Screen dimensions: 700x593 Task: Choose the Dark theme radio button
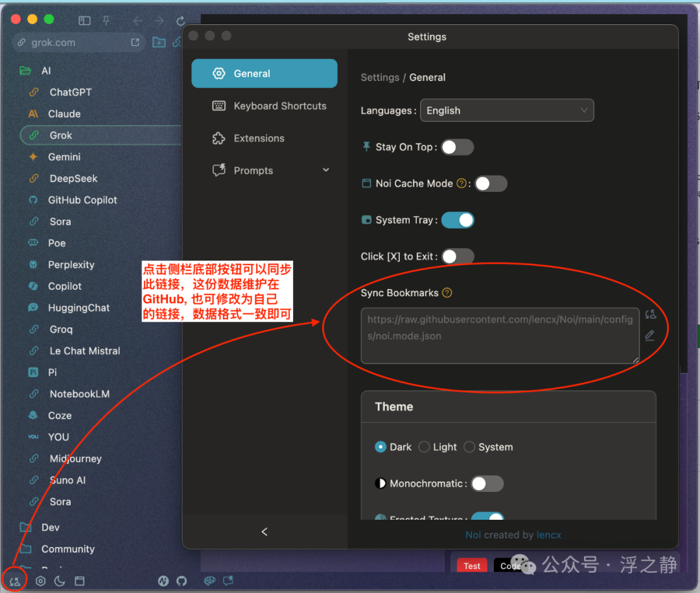pos(380,447)
